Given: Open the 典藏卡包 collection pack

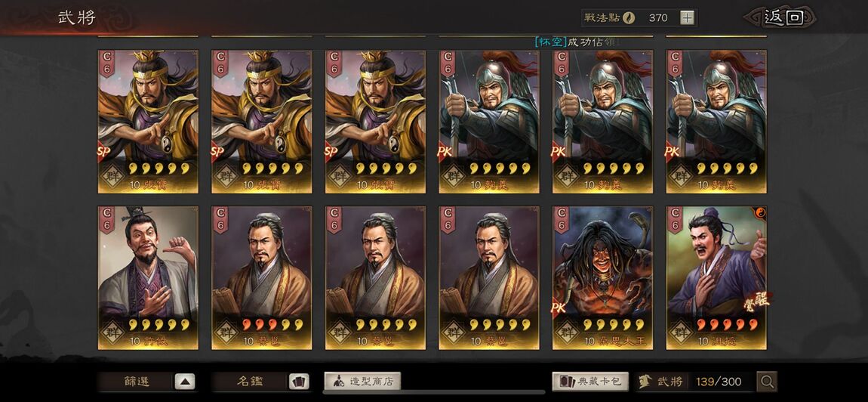Looking at the screenshot, I should [590, 382].
